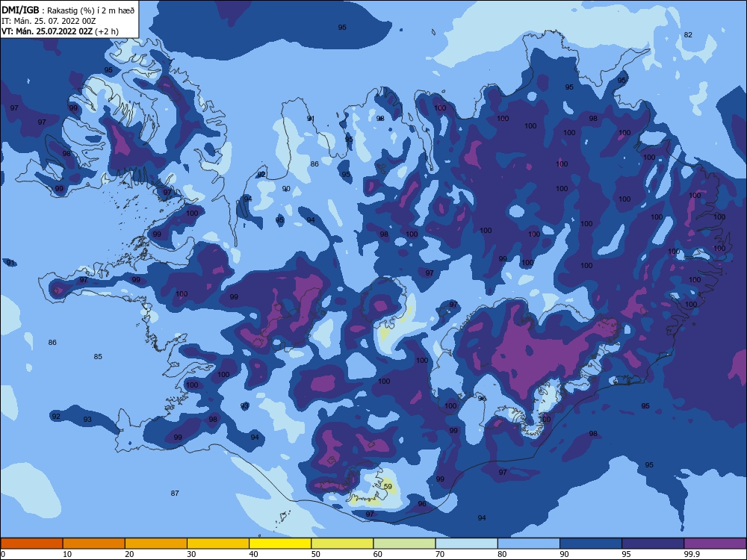Click the 95–99.9 dark navy legend swatch
The height and width of the screenshot is (560, 747).
[x=653, y=544]
